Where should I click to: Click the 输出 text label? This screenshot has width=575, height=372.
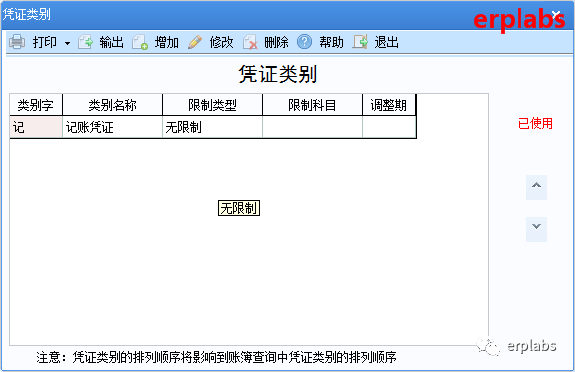point(111,42)
